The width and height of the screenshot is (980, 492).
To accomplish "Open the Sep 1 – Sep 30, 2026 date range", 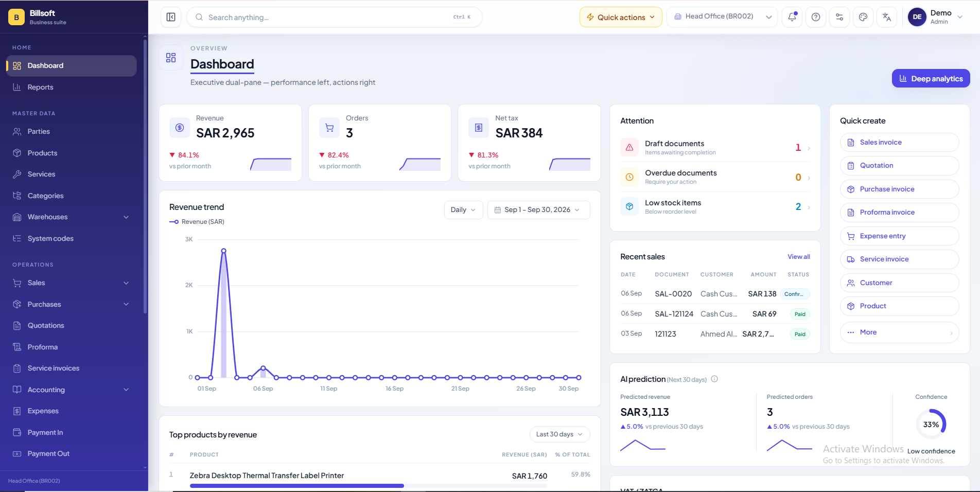I will 538,210.
